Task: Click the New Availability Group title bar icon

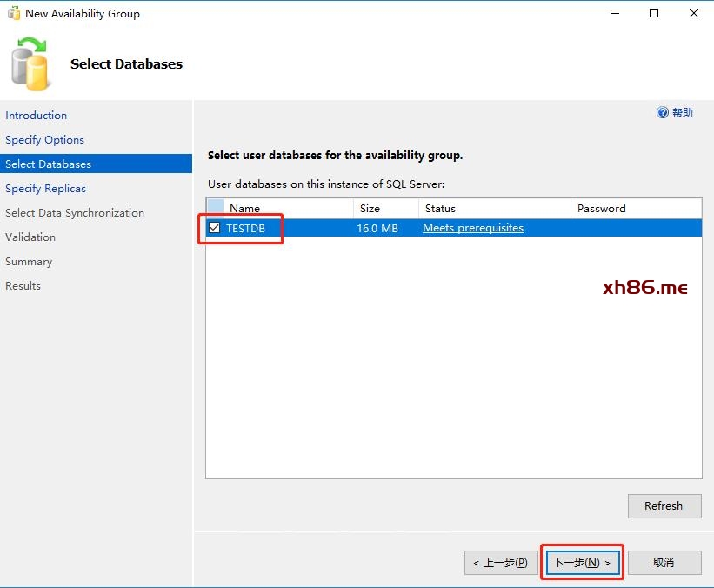Action: point(13,13)
